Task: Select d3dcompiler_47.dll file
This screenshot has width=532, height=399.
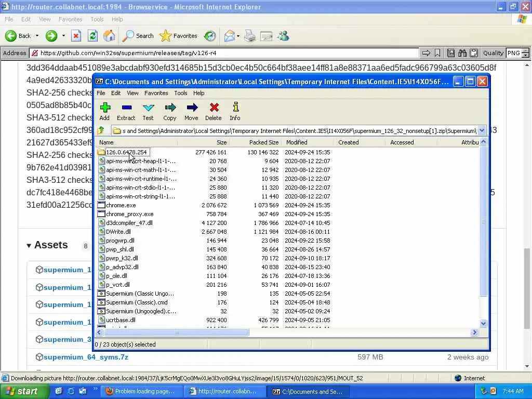Action: [x=129, y=223]
